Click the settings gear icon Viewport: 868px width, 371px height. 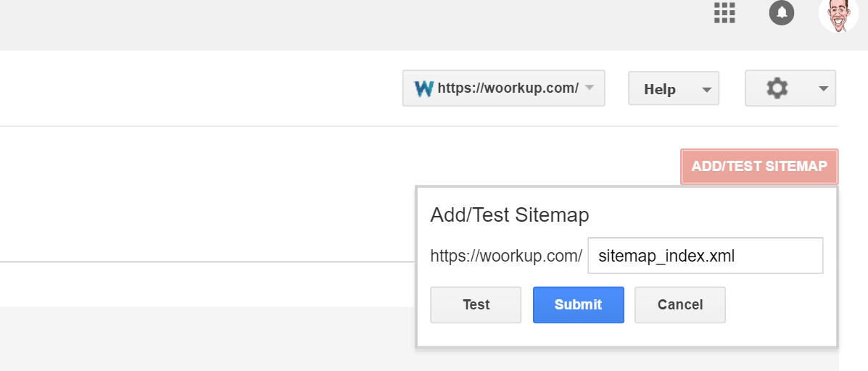coord(777,88)
